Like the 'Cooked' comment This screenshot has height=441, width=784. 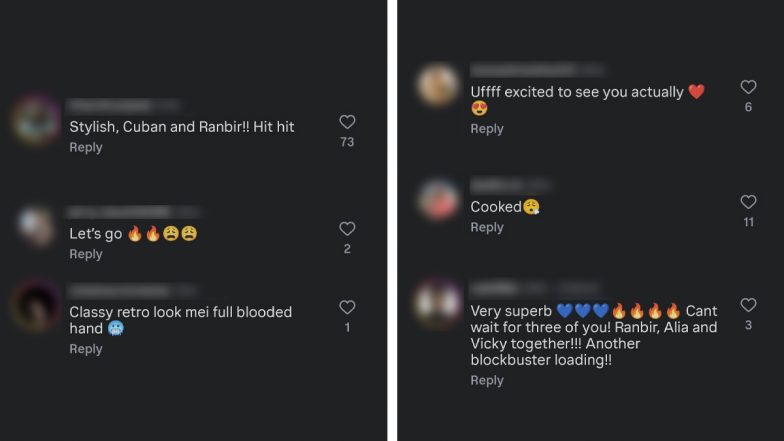(x=748, y=202)
